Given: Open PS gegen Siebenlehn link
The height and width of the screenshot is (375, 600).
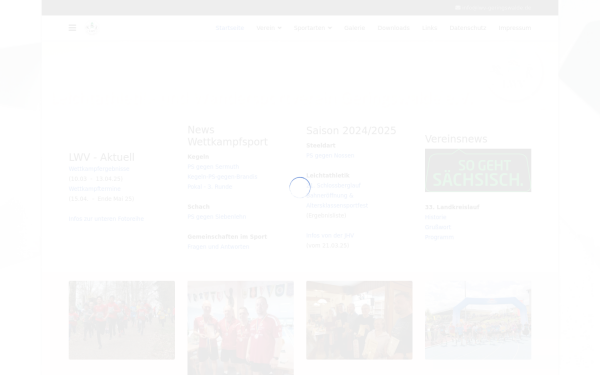Looking at the screenshot, I should (x=217, y=217).
